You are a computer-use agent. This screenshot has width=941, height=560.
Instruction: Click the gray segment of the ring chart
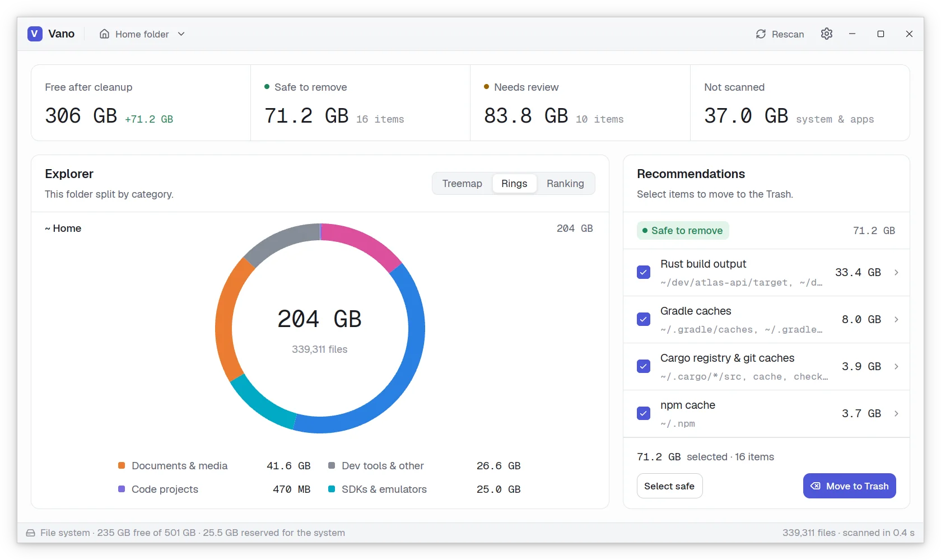click(280, 240)
